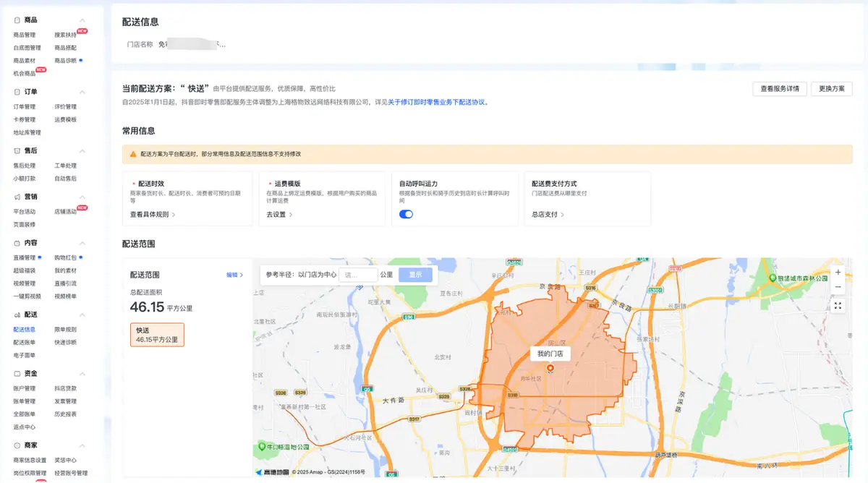Open 店铺活动 menu item
Image resolution: width=868 pixels, height=483 pixels.
pyautogui.click(x=65, y=211)
